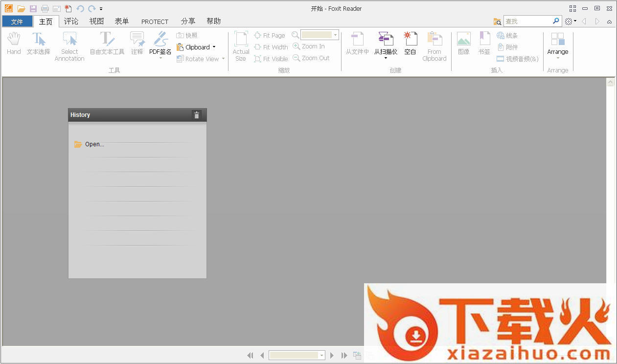Click the Open folder icon in quick access toolbar
The image size is (617, 364).
[21, 9]
